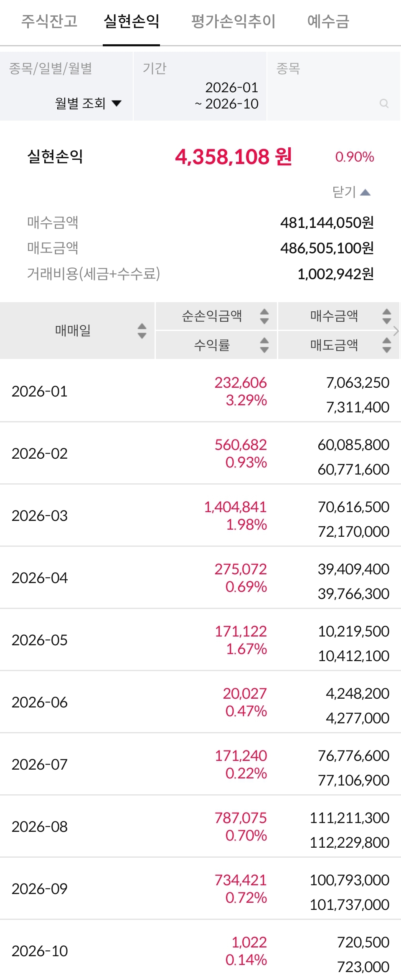Tap the search magnifier icon in 종목 field
Image resolution: width=401 pixels, height=980 pixels.
click(x=384, y=104)
